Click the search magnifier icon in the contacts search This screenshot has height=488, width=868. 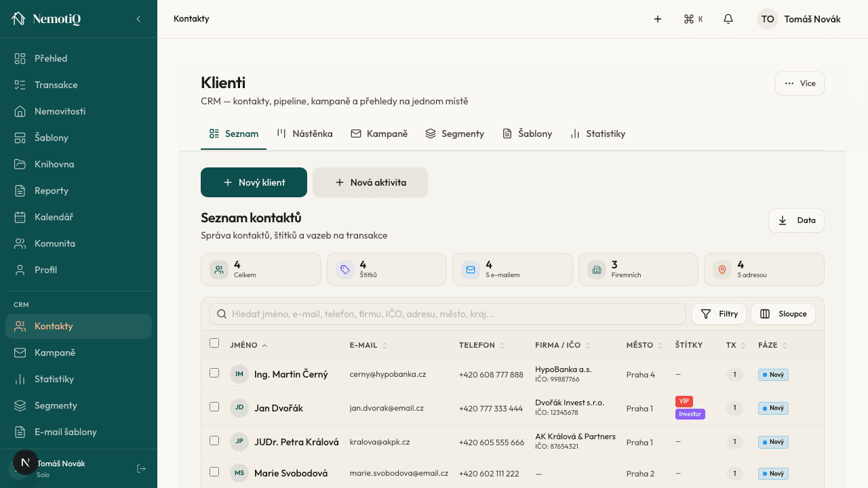[222, 314]
